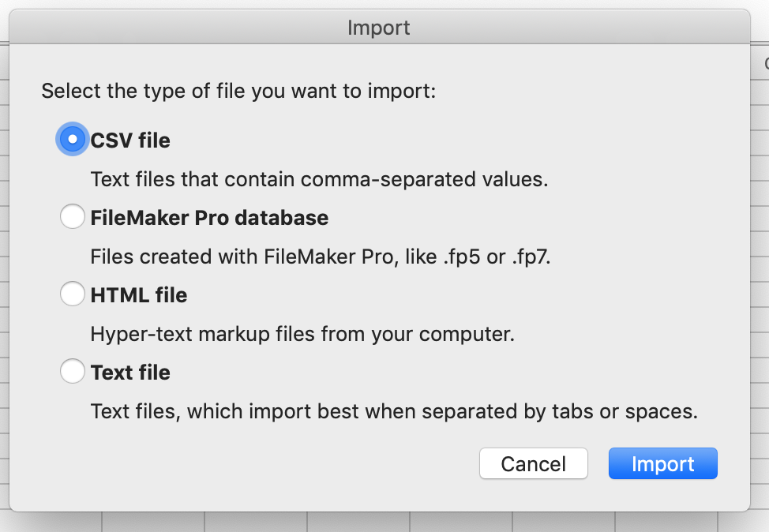
Task: Click the "Select the type of file" prompt
Action: pos(238,91)
